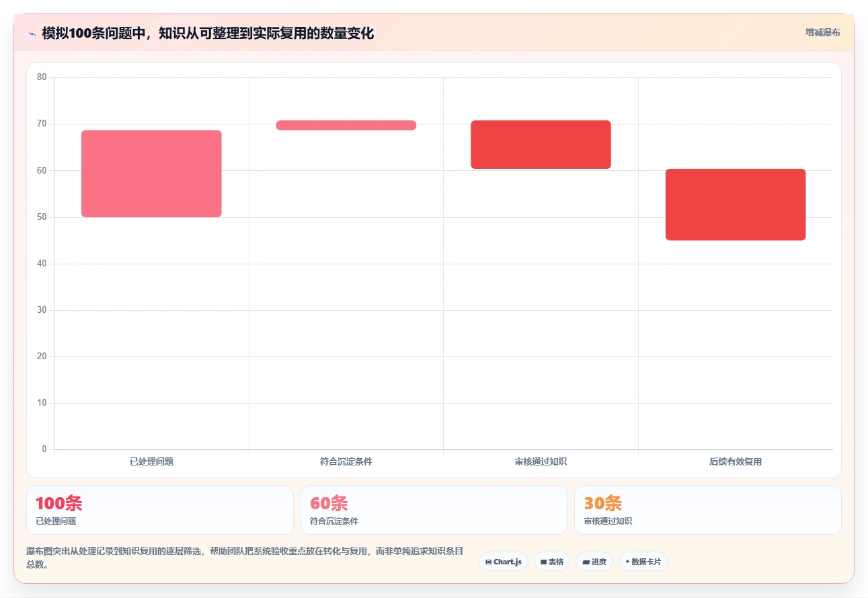This screenshot has width=868, height=598.
Task: Click the lightning icon beside the title
Action: click(x=32, y=33)
